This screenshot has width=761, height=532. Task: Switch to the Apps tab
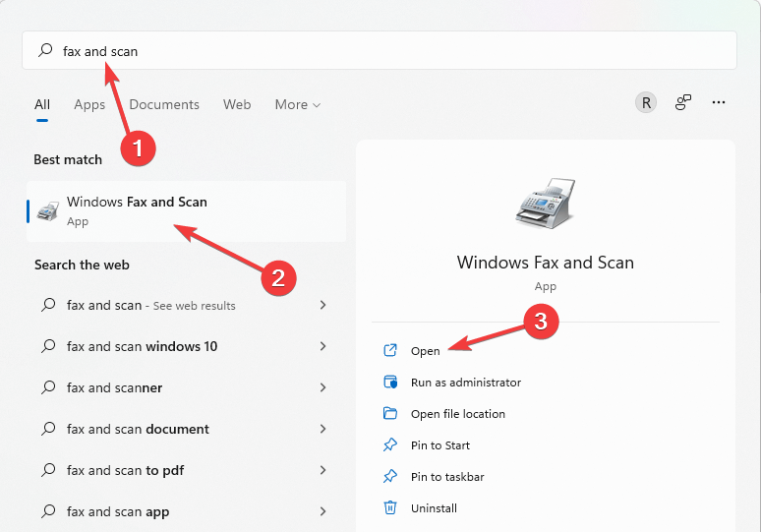click(89, 104)
